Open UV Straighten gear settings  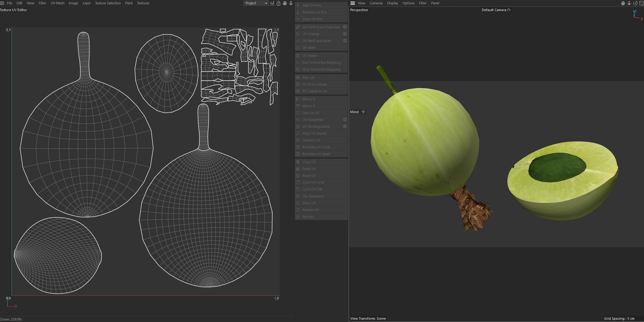345,120
